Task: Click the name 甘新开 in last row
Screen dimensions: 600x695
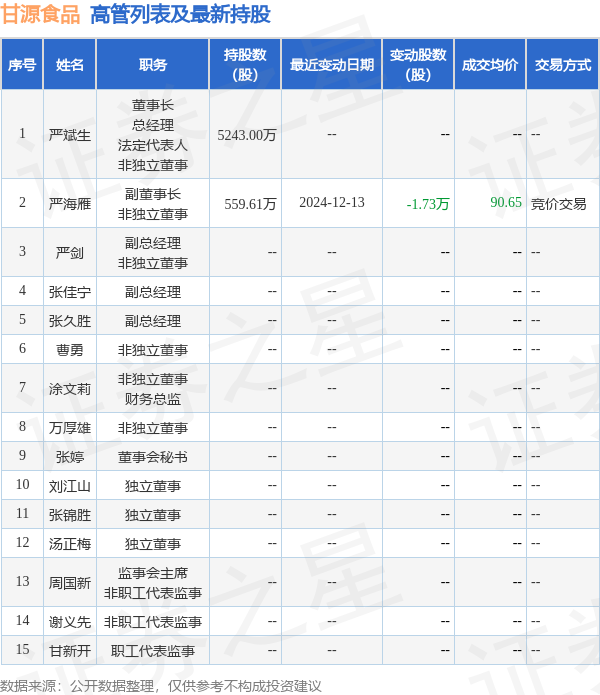Action: click(x=70, y=651)
